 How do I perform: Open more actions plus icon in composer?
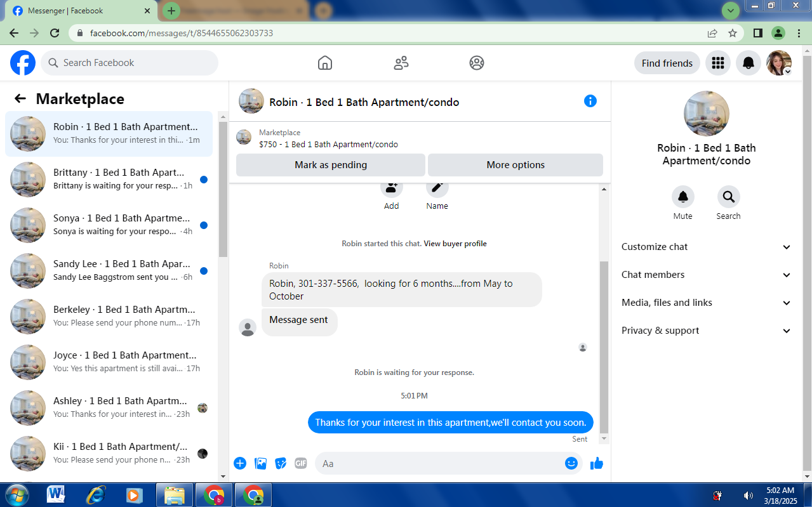240,463
